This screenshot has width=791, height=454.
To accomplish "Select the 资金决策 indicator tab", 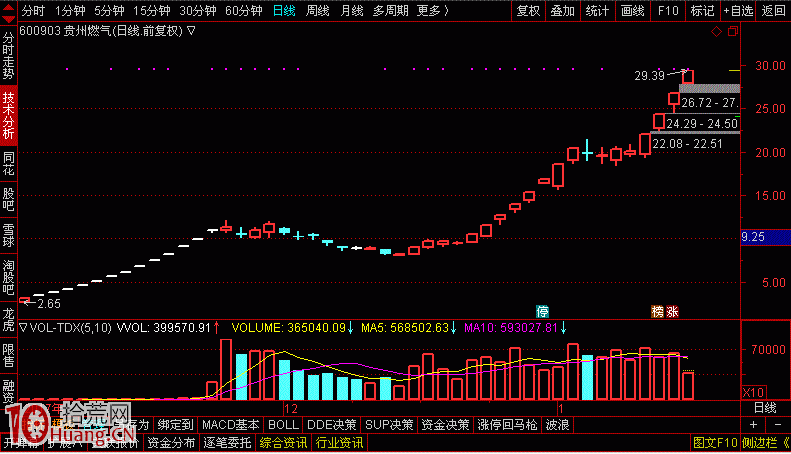I will pyautogui.click(x=445, y=425).
